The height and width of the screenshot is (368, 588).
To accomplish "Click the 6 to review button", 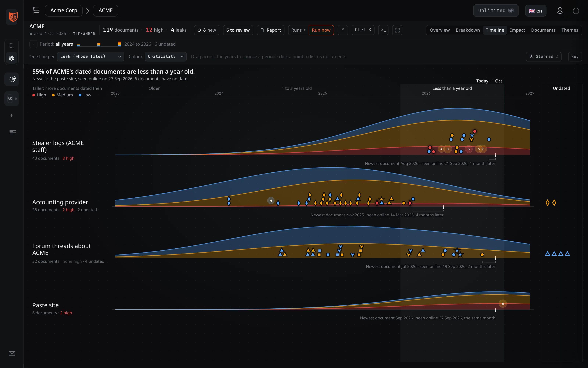I will 238,30.
